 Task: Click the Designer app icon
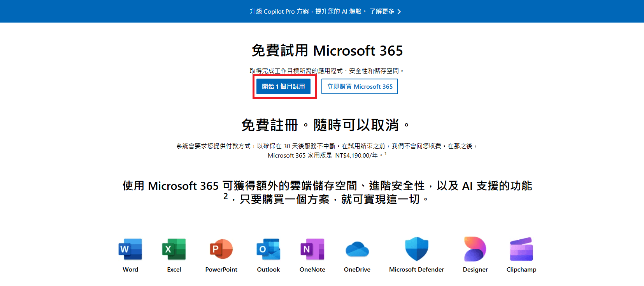pos(475,249)
